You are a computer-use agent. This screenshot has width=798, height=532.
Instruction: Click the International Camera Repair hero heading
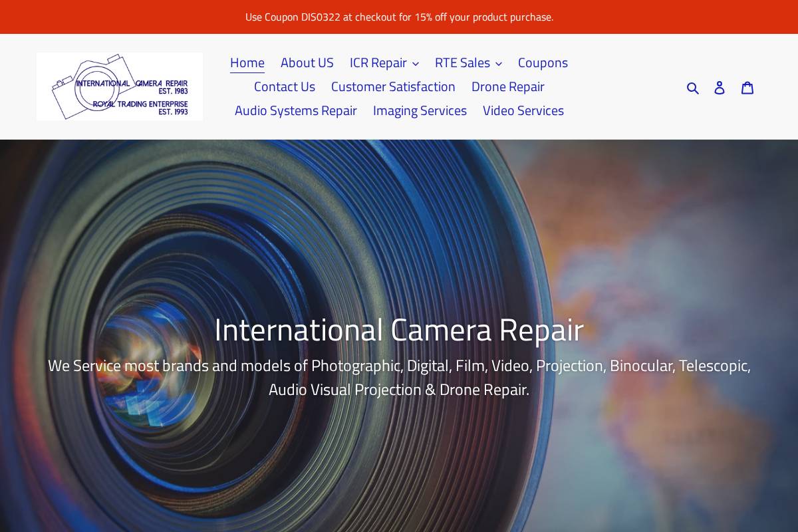pos(399,330)
